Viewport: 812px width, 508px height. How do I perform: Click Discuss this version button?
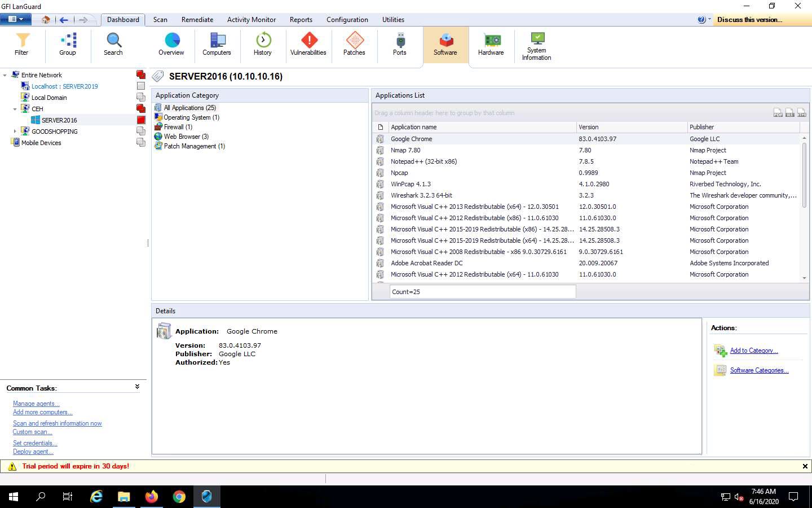click(x=749, y=20)
